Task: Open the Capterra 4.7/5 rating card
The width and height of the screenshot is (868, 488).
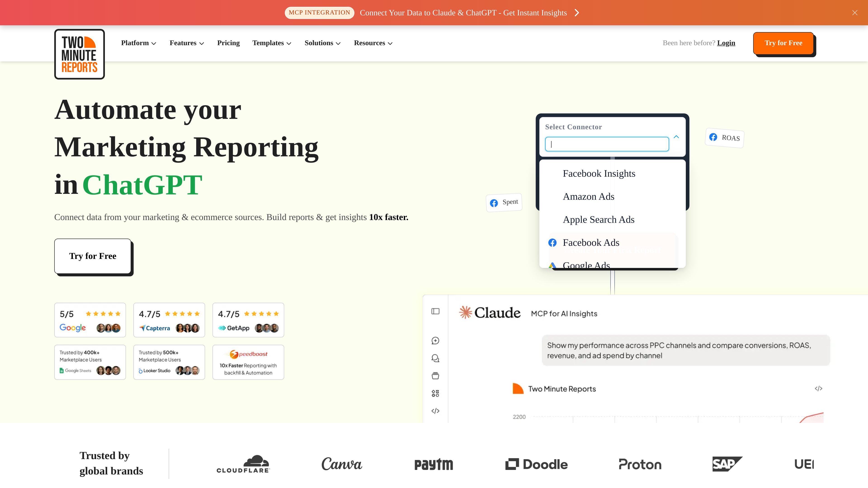Action: [x=169, y=320]
